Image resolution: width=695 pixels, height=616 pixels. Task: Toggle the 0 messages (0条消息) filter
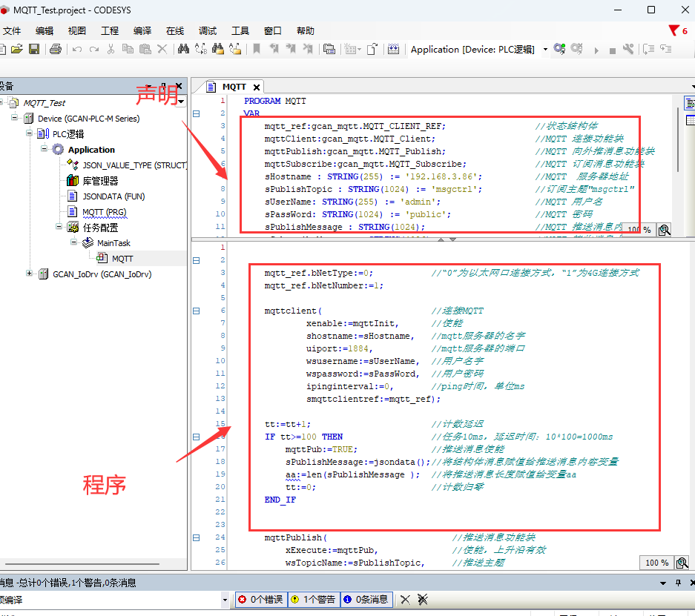click(x=365, y=599)
